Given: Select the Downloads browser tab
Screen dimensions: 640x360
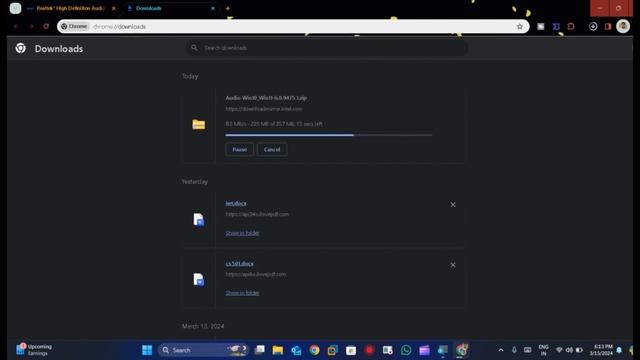Looking at the screenshot, I should (171, 8).
